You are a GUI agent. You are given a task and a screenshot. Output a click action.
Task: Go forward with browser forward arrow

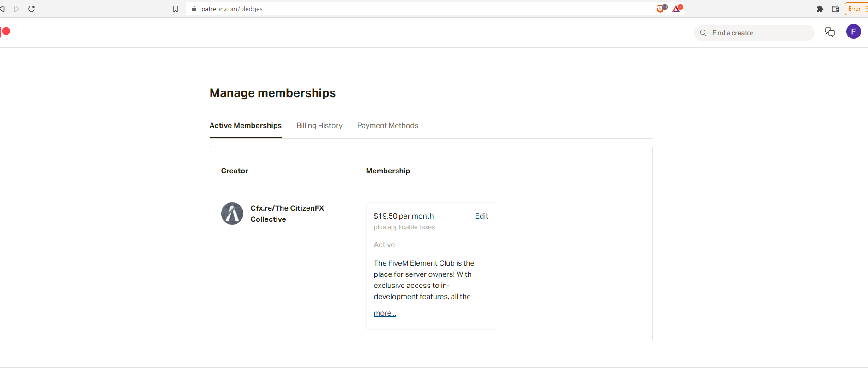(x=17, y=9)
